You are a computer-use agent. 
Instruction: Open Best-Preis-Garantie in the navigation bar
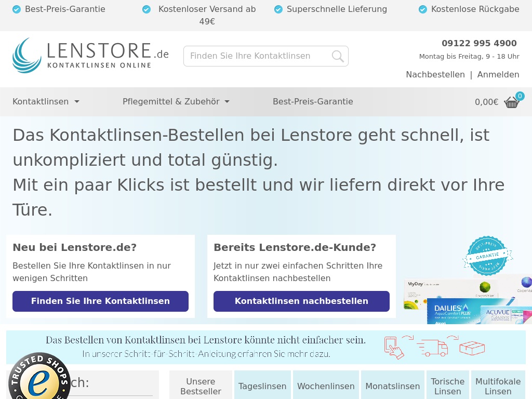tap(313, 102)
